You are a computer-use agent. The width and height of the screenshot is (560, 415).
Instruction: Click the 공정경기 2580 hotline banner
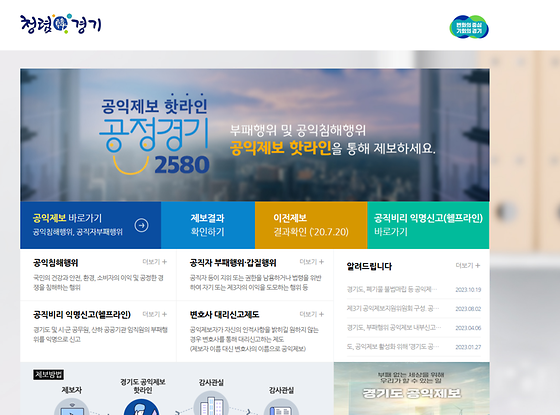point(255,135)
